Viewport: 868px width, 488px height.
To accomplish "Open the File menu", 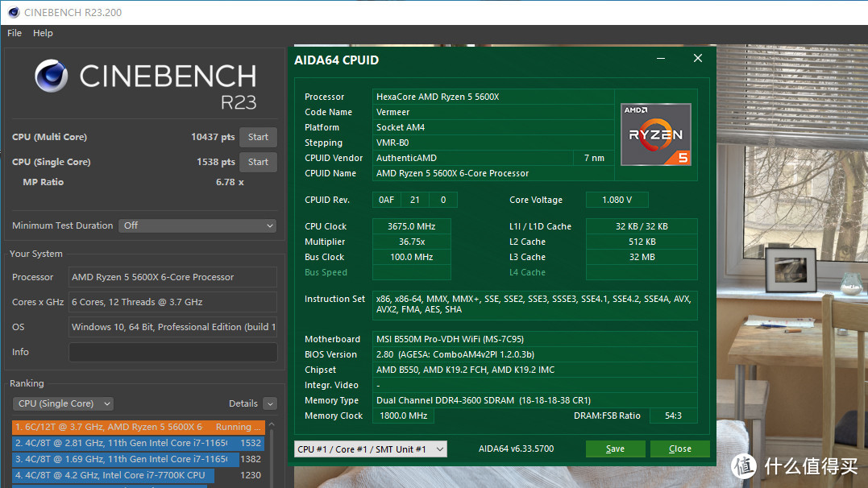I will (15, 33).
